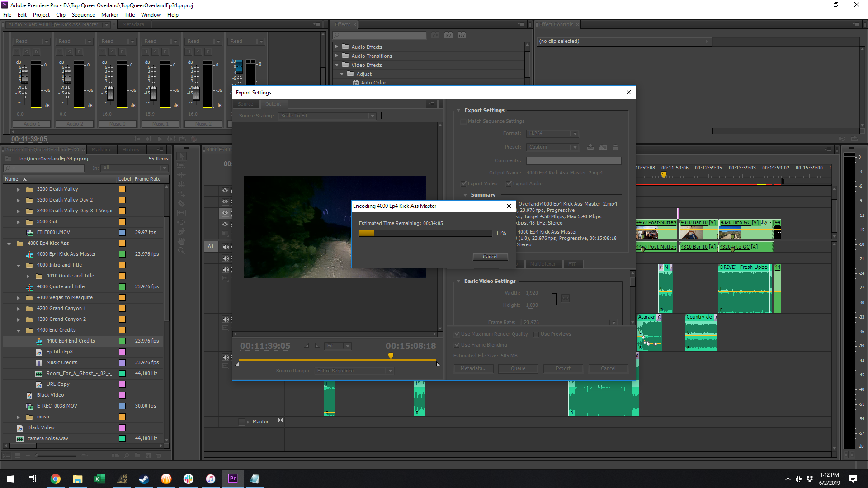Open the Source Range dropdown

tap(390, 371)
